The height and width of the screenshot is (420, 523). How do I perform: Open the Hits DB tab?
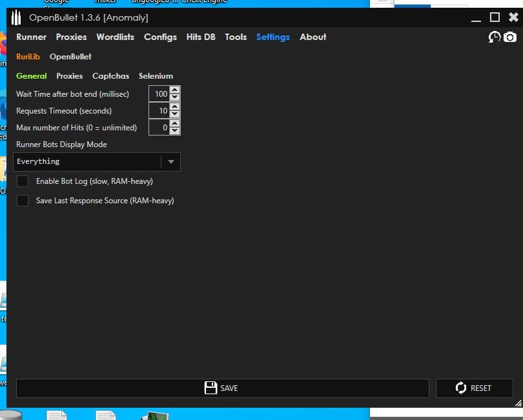pos(201,37)
